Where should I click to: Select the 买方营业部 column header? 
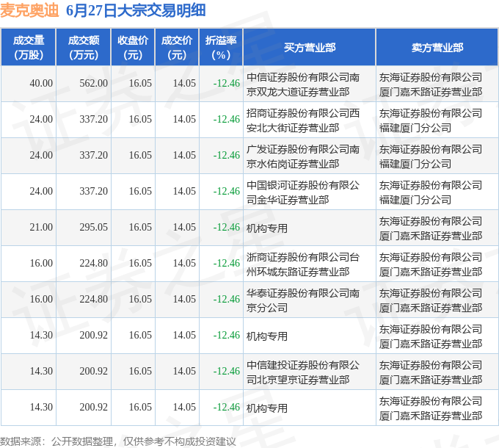coord(310,47)
